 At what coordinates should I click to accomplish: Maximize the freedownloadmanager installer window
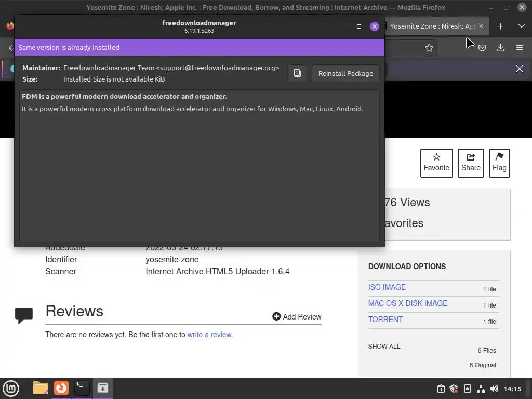click(358, 26)
